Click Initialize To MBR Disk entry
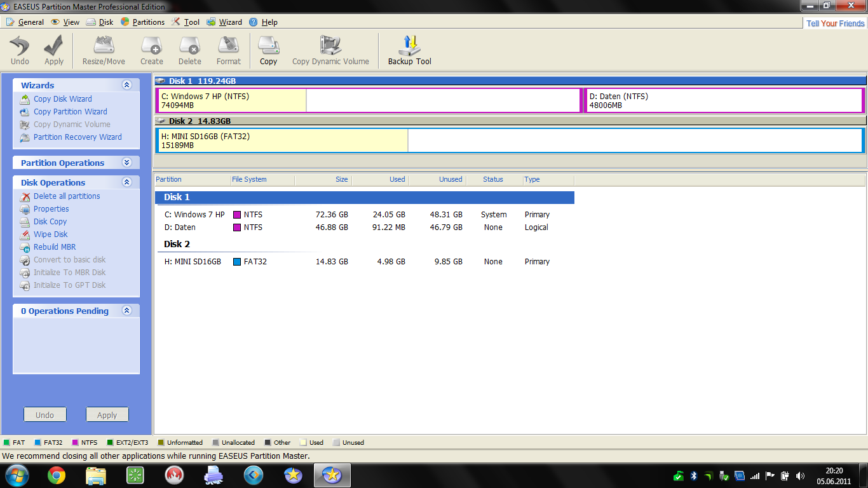Viewport: 868px width, 488px height. (x=69, y=273)
